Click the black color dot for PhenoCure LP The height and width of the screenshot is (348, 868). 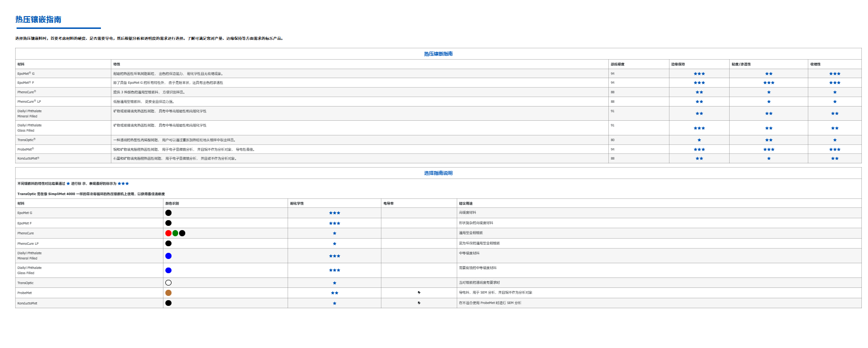point(168,243)
